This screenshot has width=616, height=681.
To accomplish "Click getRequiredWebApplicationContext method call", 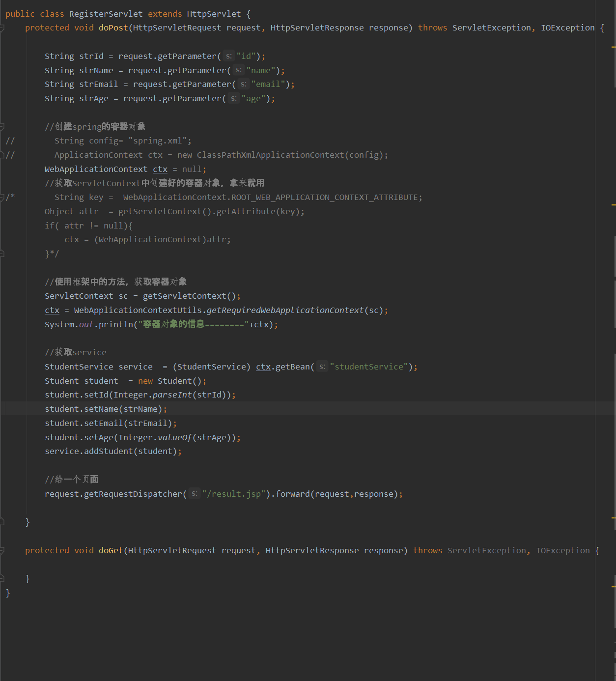I will click(x=285, y=311).
